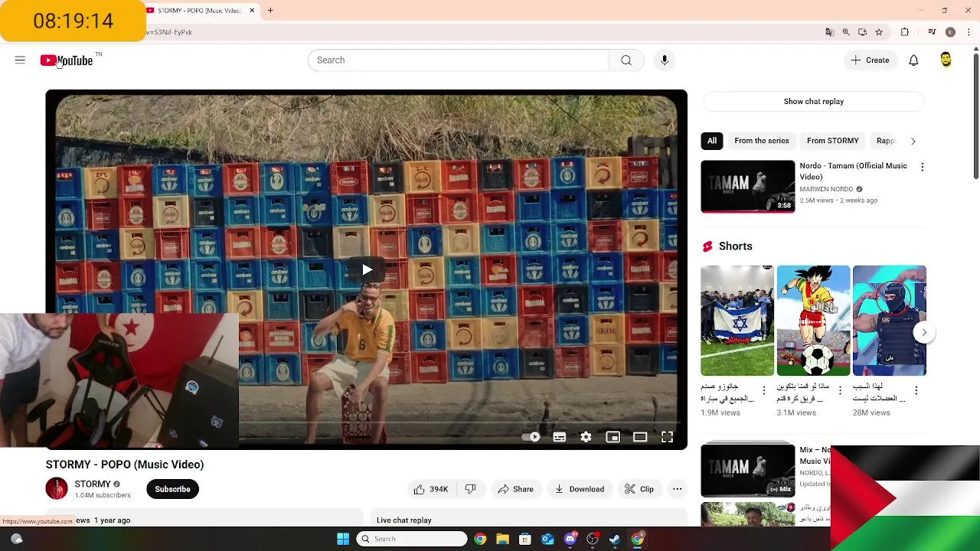Select the From the series chip

pyautogui.click(x=762, y=141)
